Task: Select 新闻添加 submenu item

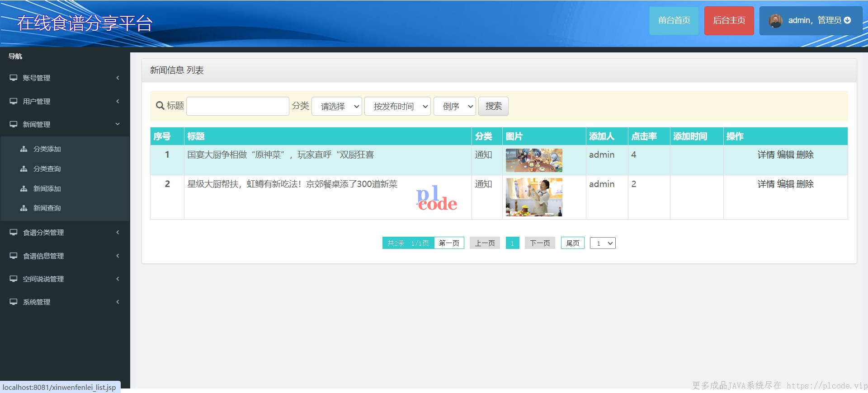Action: [47, 188]
